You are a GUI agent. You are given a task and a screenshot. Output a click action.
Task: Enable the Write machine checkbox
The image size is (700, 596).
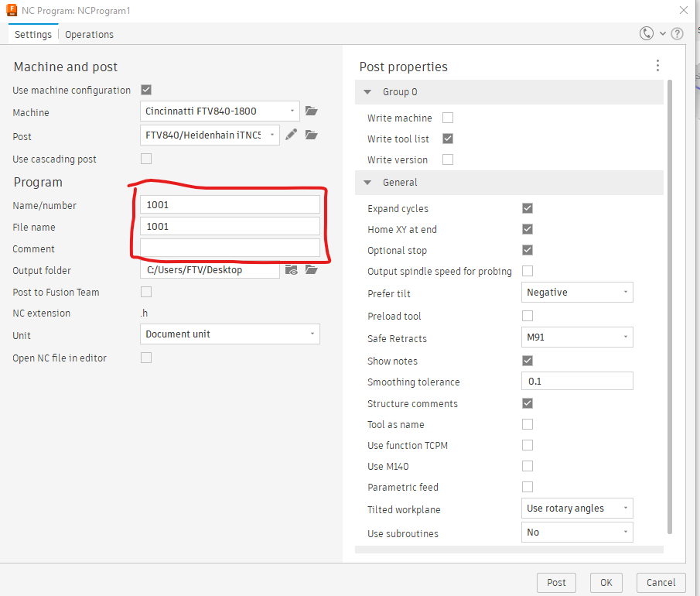448,118
